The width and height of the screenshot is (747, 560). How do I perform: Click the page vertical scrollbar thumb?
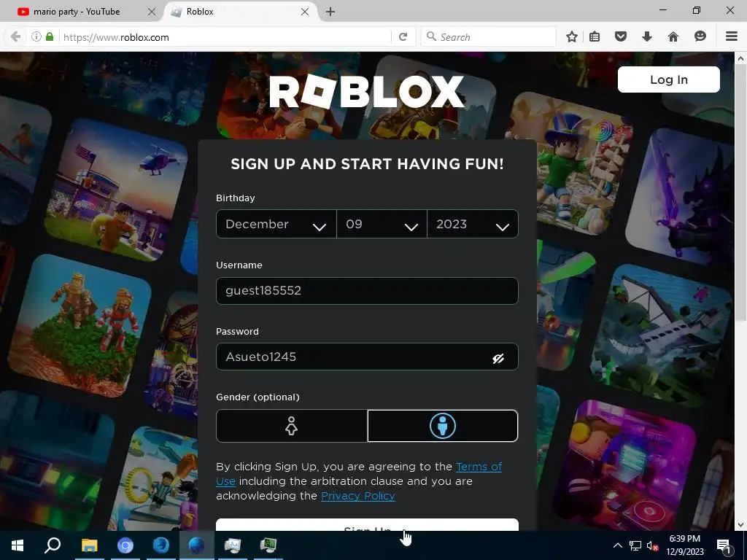(740, 192)
